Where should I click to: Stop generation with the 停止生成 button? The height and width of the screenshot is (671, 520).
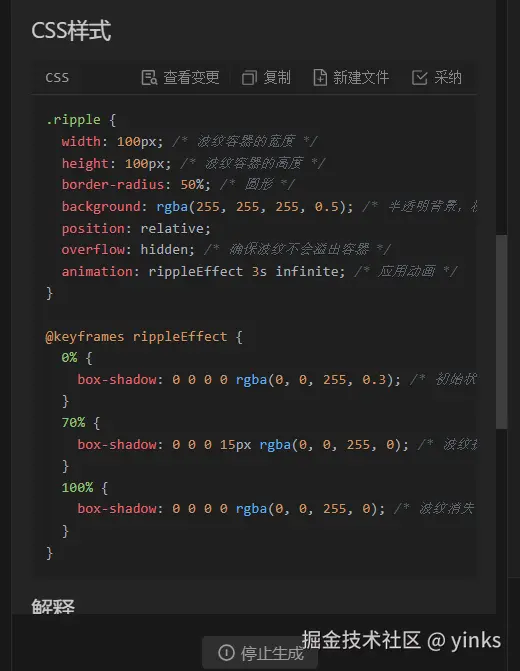click(x=260, y=653)
